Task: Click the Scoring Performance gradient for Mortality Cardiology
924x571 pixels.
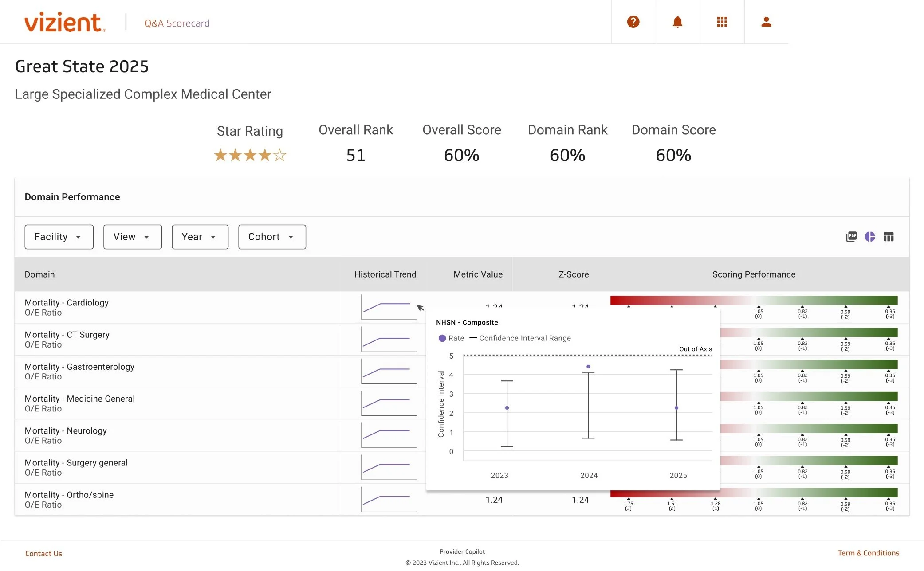Action: (754, 301)
